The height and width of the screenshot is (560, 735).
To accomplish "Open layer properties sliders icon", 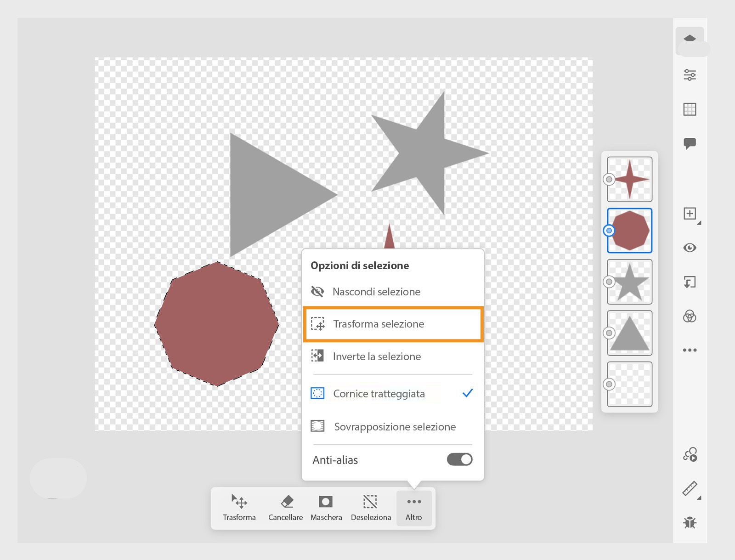I will 690,75.
